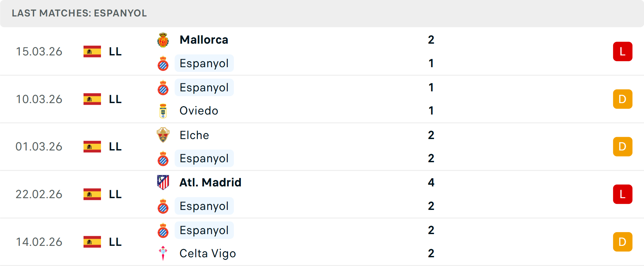Image resolution: width=644 pixels, height=266 pixels.
Task: Click the Mallorca club crest
Action: pos(163,39)
